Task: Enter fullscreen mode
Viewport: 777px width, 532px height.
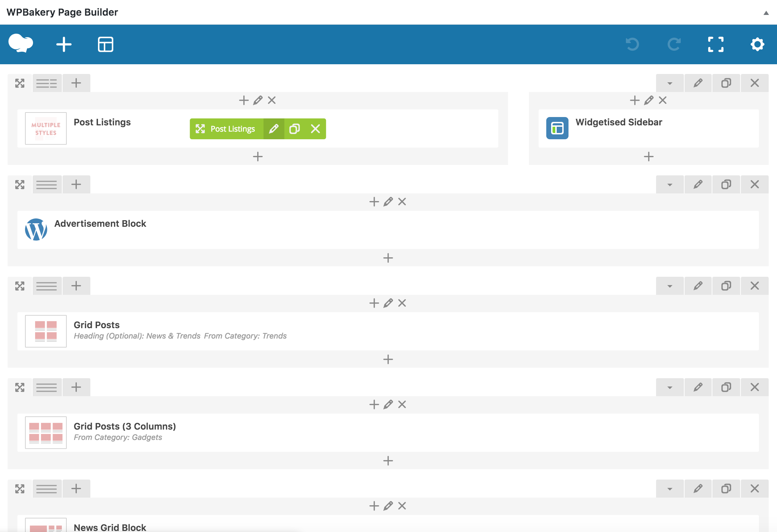Action: pyautogui.click(x=716, y=44)
